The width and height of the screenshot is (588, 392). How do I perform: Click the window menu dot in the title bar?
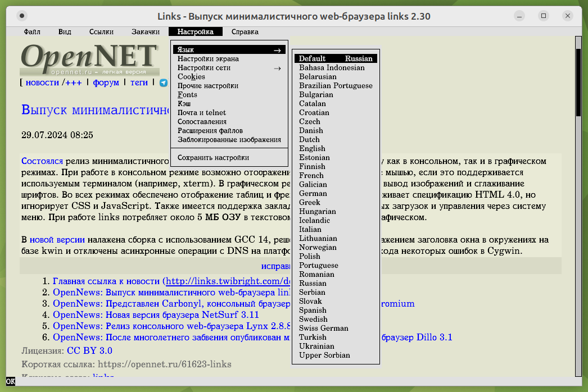[22, 16]
